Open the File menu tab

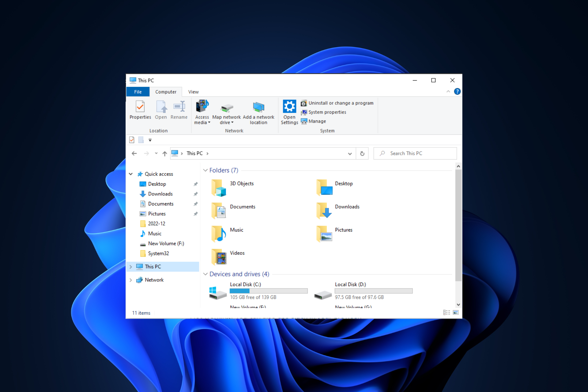(138, 92)
